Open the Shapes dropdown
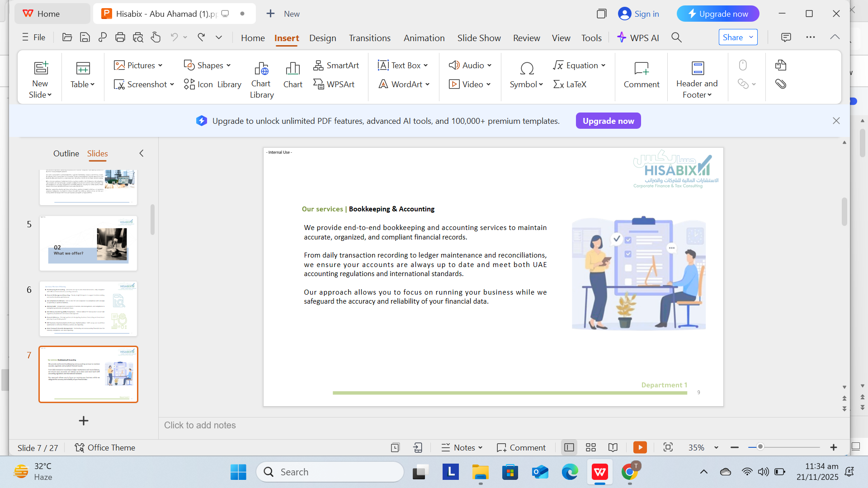 (208, 65)
